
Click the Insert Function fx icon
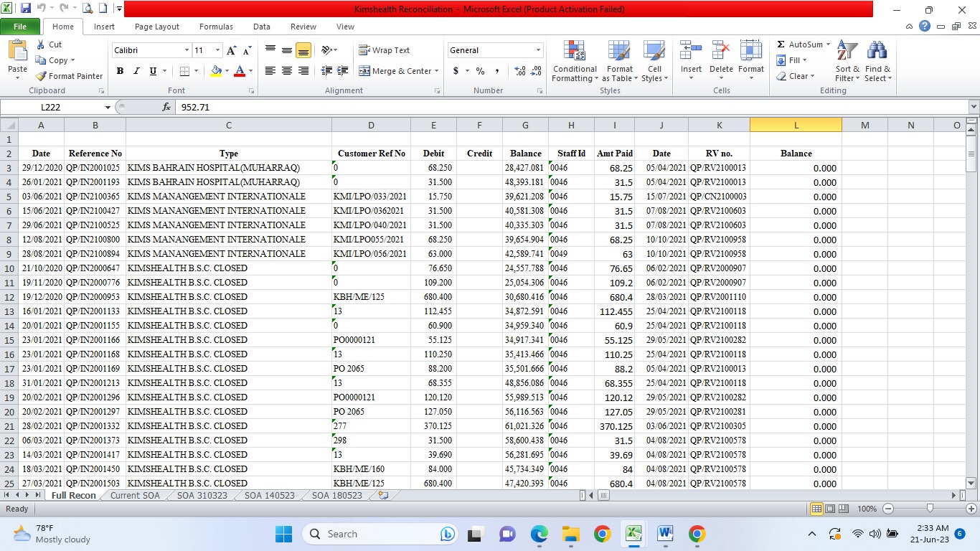166,107
